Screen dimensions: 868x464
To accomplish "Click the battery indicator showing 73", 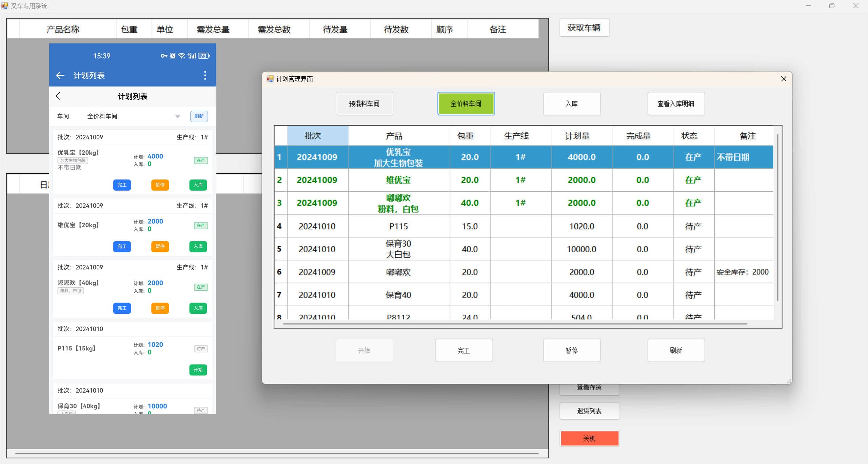I will click(x=203, y=56).
